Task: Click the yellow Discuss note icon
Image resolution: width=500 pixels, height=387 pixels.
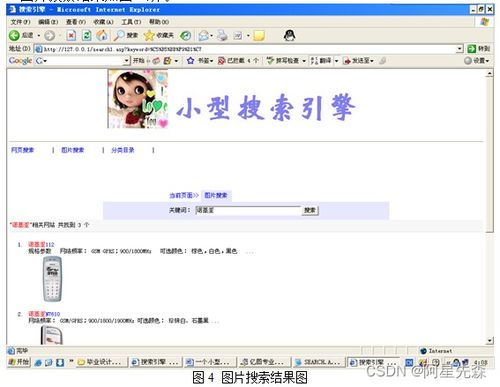Action: (259, 35)
